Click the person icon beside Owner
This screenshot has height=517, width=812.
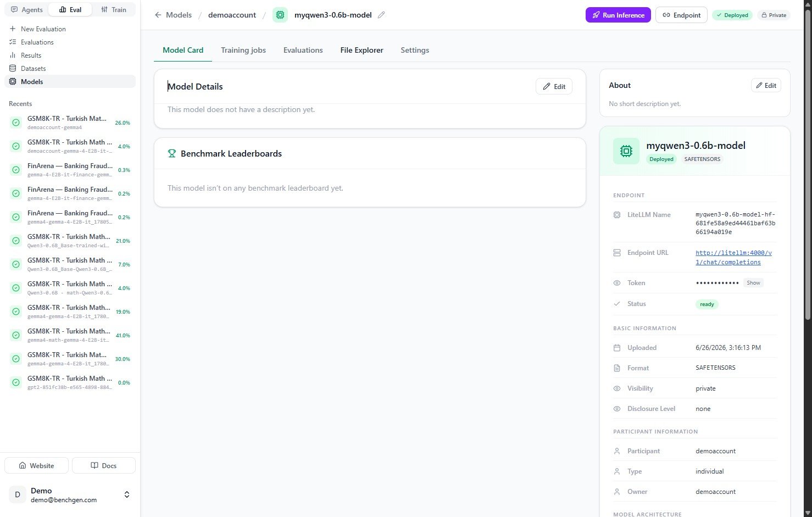coord(617,492)
